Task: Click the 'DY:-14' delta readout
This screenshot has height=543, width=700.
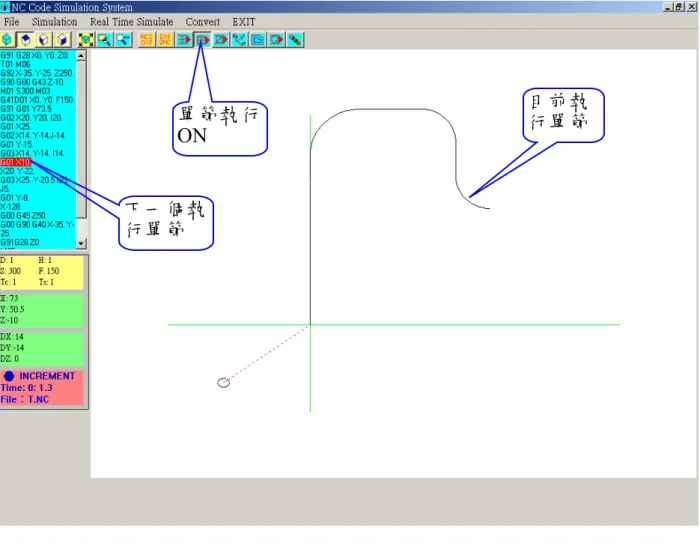Action: (x=12, y=348)
